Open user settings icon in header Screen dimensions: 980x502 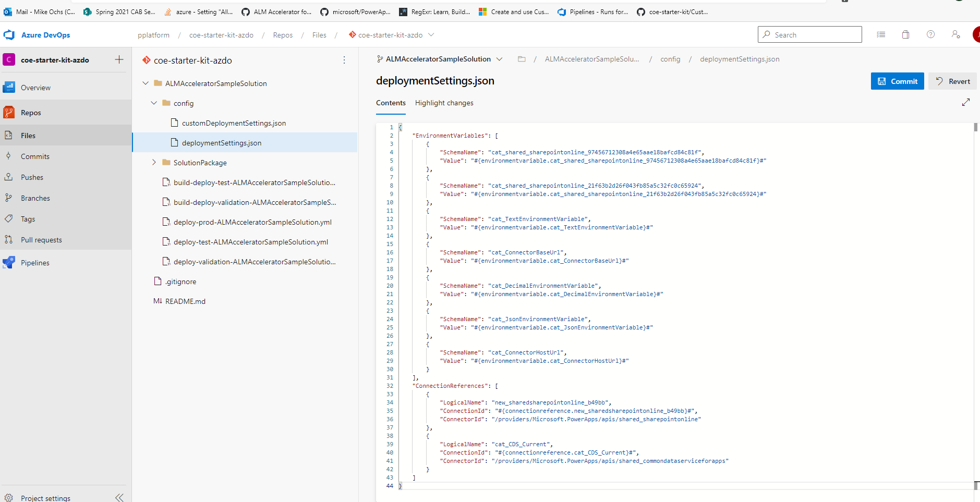(955, 34)
